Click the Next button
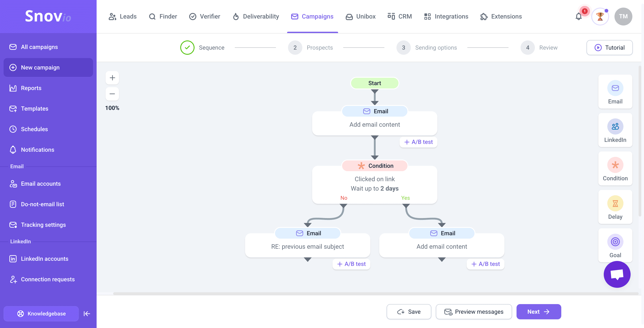This screenshot has height=328, width=644. pos(538,311)
